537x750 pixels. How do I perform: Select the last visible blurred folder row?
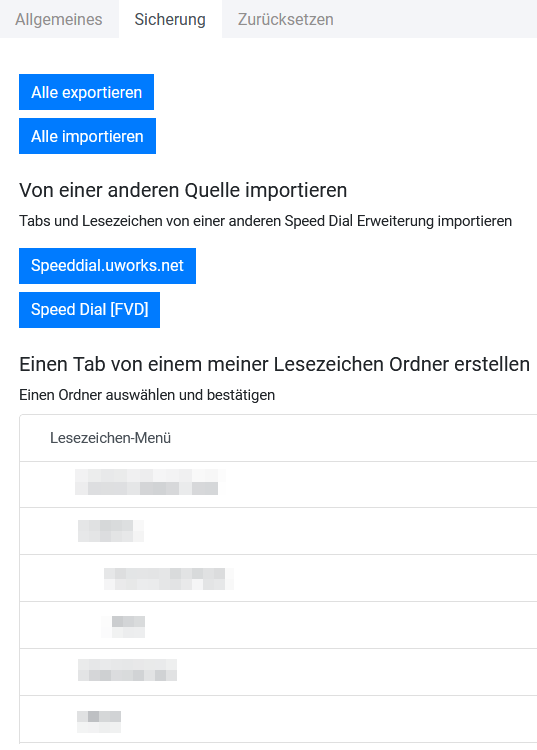pyautogui.click(x=278, y=718)
